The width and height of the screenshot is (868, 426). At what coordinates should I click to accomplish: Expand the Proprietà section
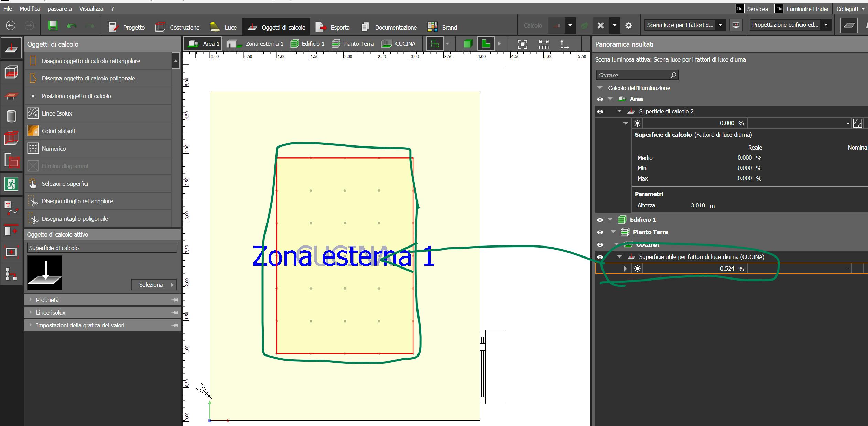[47, 300]
